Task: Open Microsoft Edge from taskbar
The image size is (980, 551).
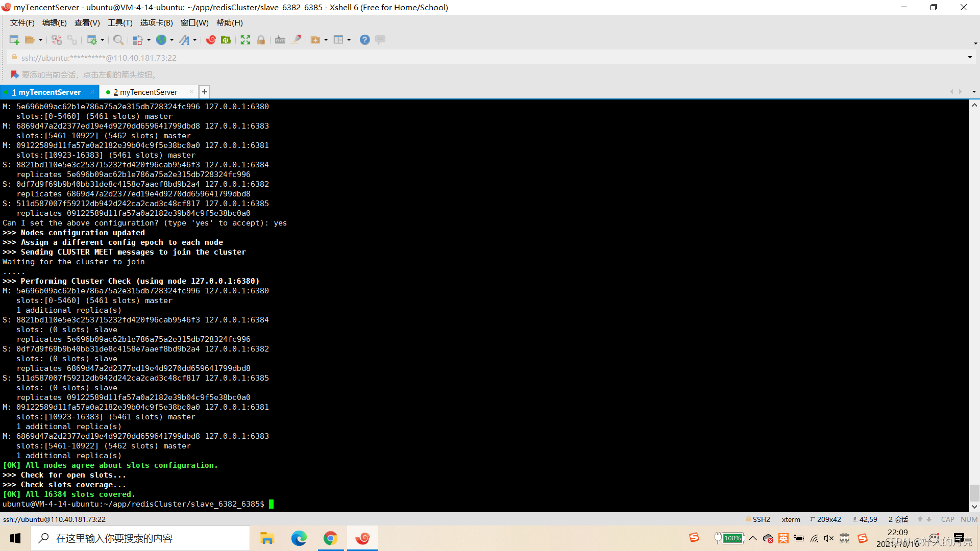Action: [299, 538]
